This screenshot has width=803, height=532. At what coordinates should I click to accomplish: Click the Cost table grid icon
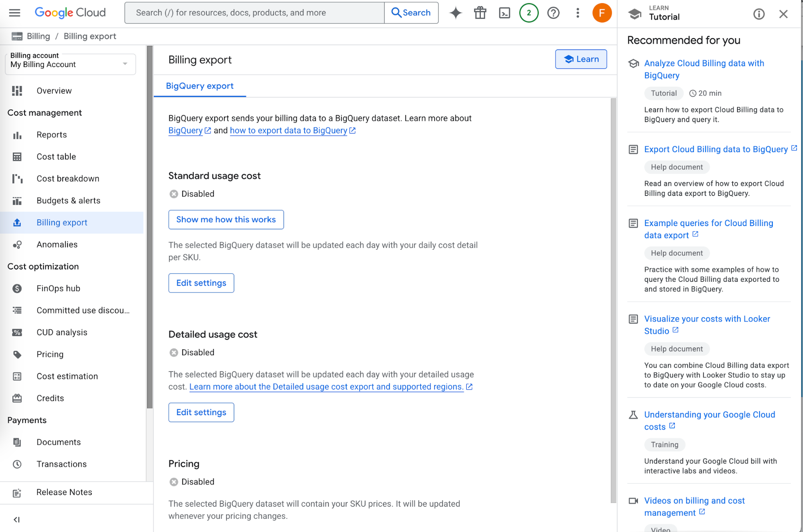(x=17, y=157)
